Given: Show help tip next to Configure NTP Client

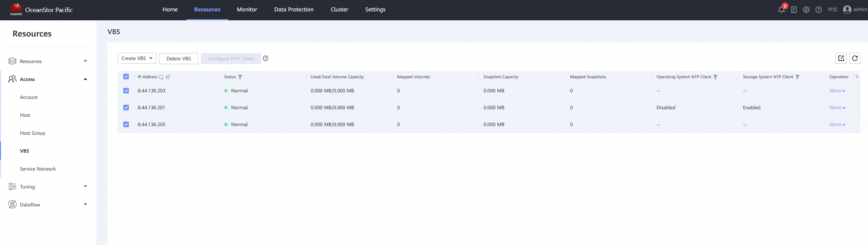Looking at the screenshot, I should [266, 58].
